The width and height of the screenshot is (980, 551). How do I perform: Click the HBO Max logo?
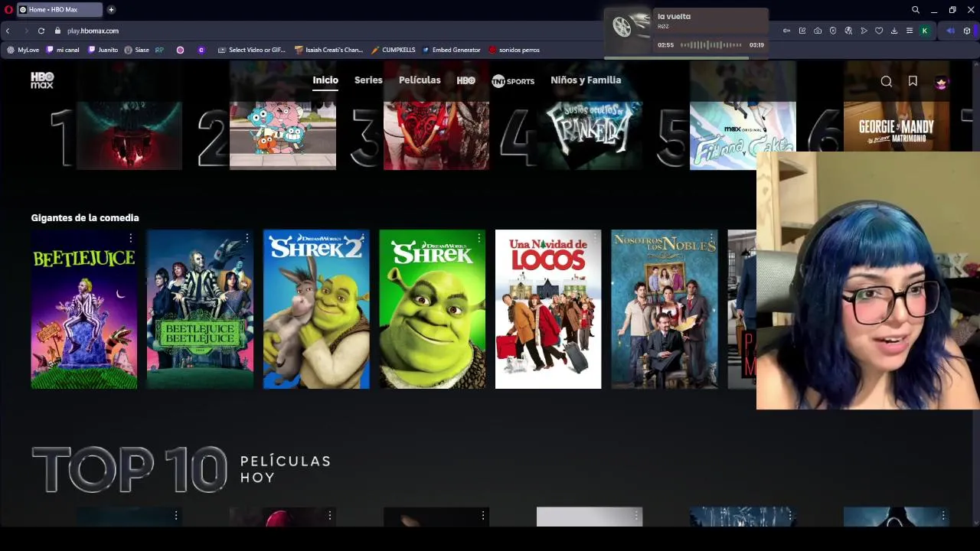[x=42, y=80]
